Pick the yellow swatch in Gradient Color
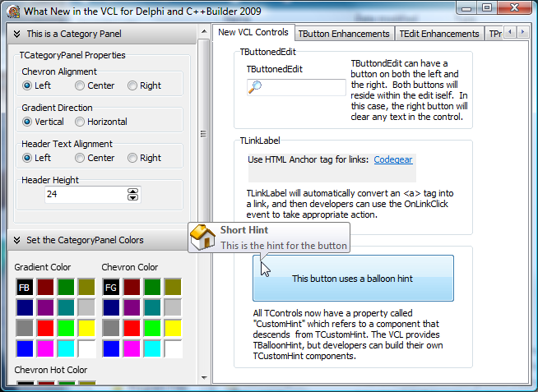The image size is (538, 392). [86, 328]
